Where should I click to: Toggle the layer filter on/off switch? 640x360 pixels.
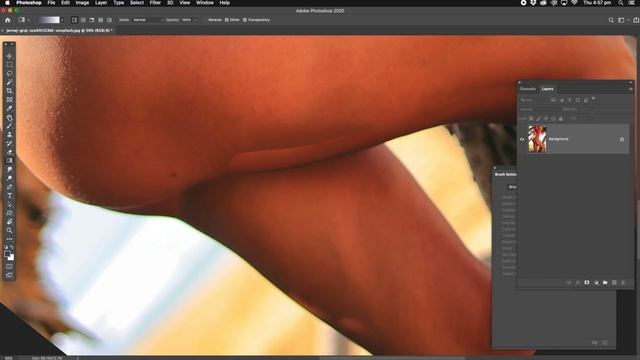(x=593, y=99)
